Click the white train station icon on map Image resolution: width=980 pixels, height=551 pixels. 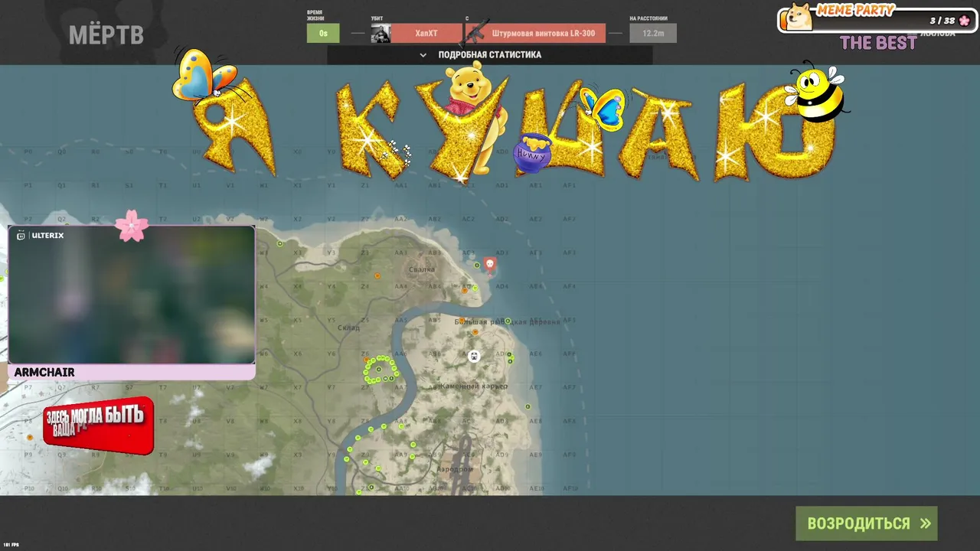coord(474,356)
